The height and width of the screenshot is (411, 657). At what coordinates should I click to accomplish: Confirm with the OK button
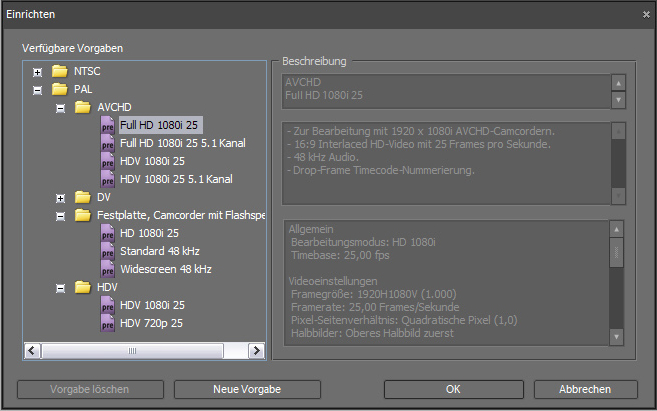click(453, 389)
